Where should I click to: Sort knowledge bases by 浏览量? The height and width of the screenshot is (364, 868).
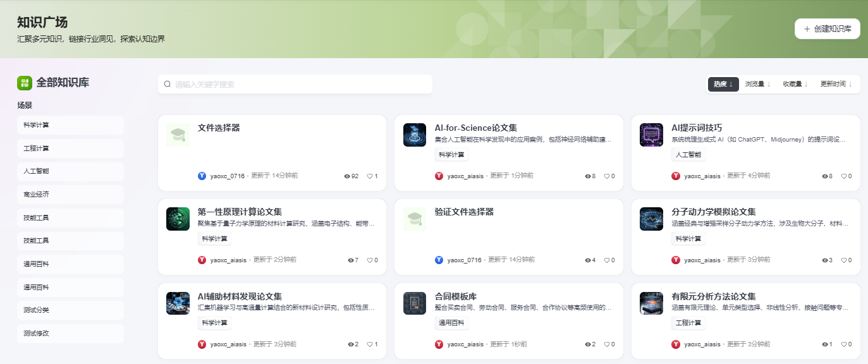(x=757, y=84)
